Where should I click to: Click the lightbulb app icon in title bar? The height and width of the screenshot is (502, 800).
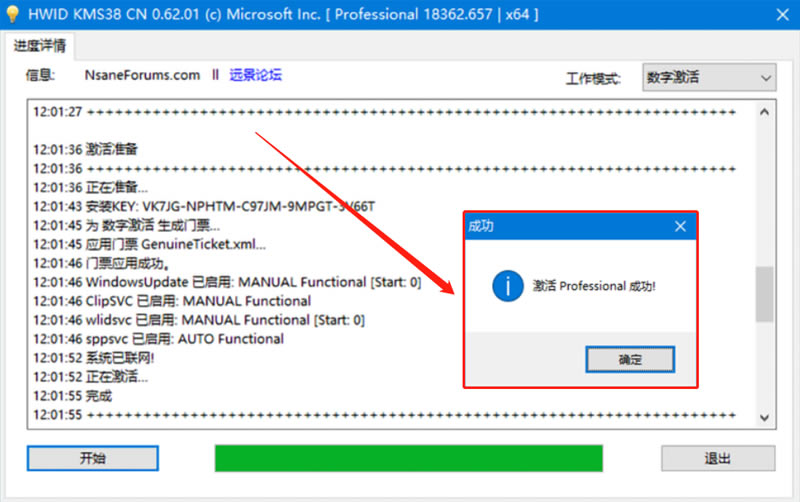point(12,14)
